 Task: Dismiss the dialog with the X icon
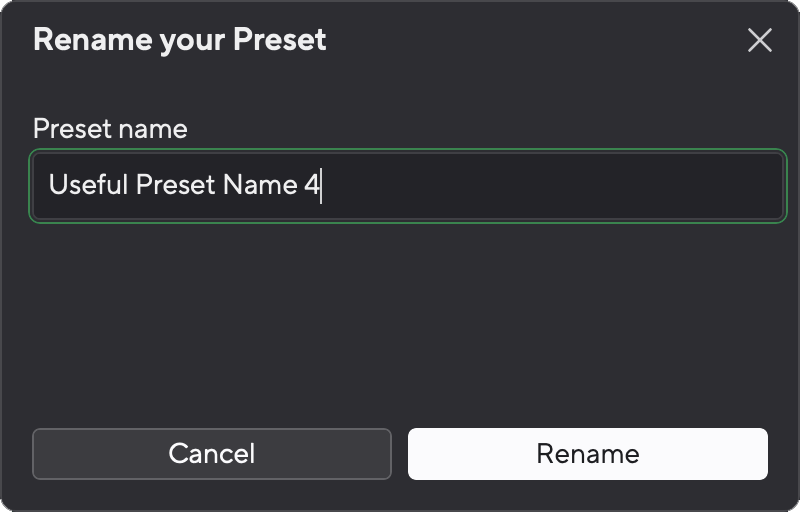coord(760,40)
